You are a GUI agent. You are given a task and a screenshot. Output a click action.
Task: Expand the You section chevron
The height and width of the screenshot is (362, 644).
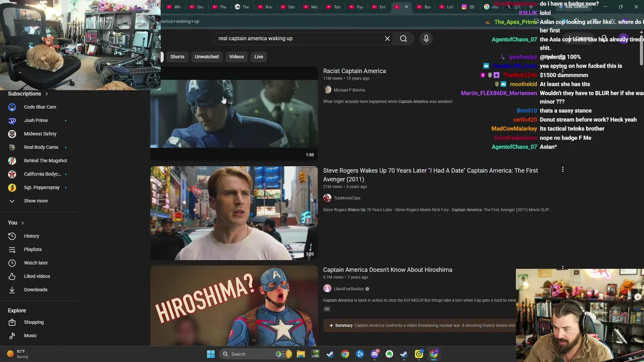click(x=22, y=223)
